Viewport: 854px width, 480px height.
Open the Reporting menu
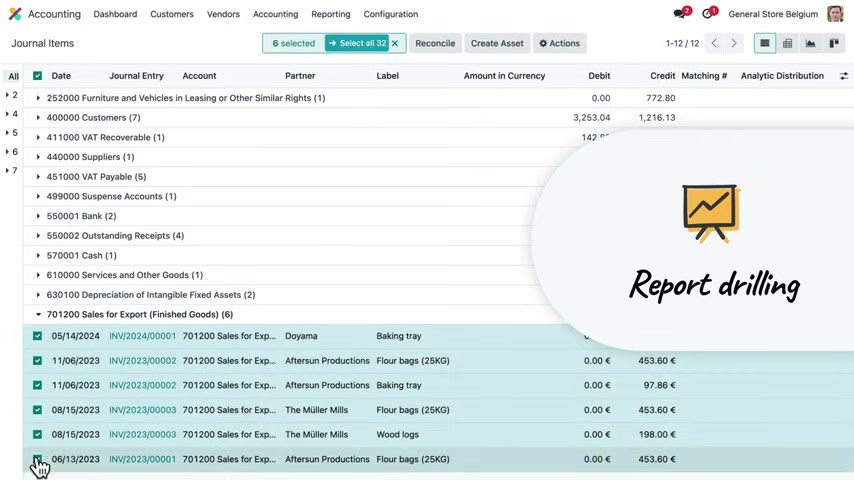pos(331,14)
